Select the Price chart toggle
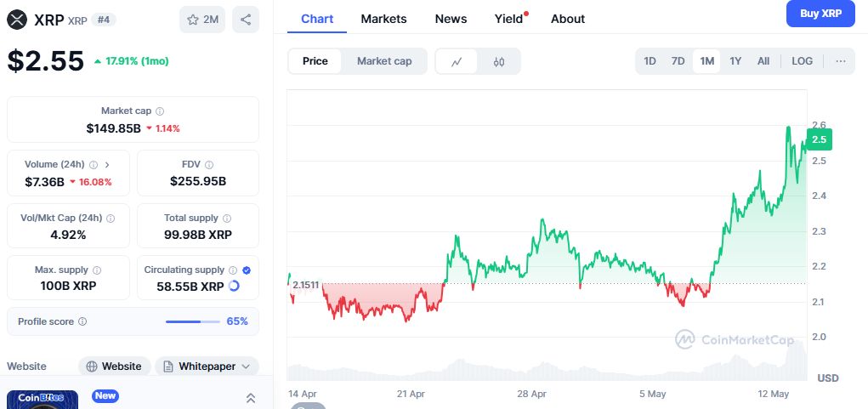The height and width of the screenshot is (409, 868). [x=315, y=61]
